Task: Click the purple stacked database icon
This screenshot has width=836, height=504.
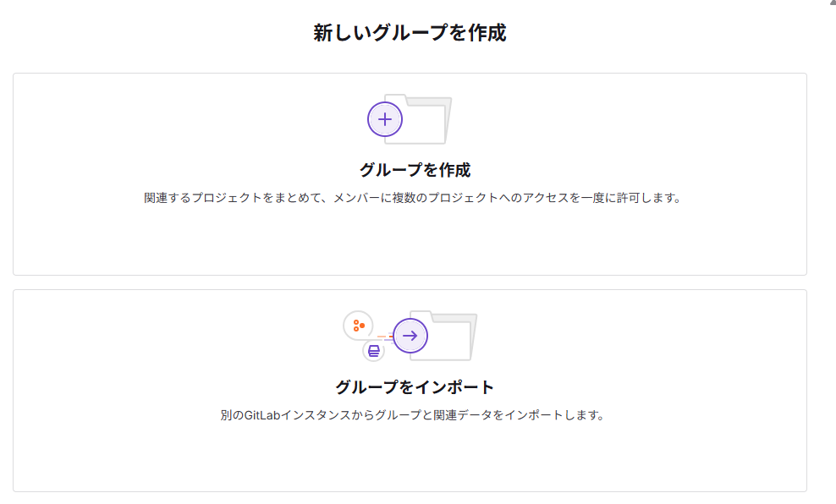Action: click(373, 351)
